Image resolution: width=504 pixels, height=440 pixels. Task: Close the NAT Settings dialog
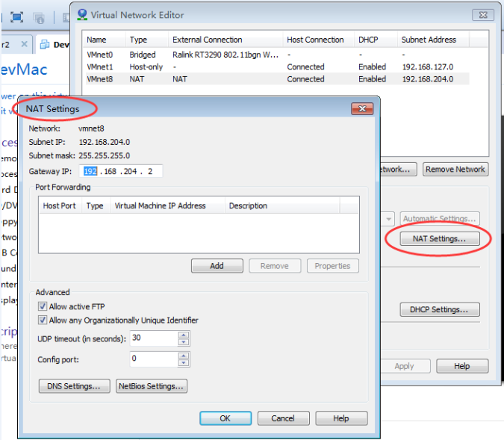click(362, 109)
